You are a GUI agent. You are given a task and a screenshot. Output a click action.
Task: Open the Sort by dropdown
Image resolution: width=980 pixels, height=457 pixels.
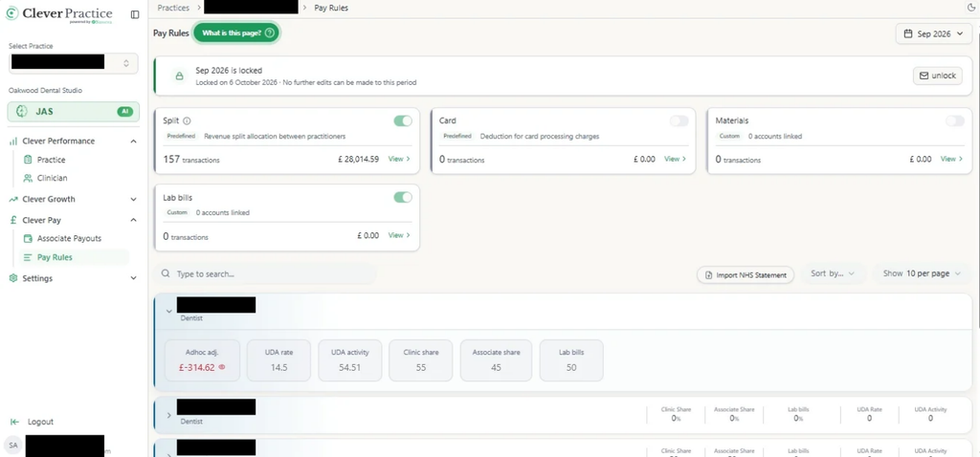point(833,273)
